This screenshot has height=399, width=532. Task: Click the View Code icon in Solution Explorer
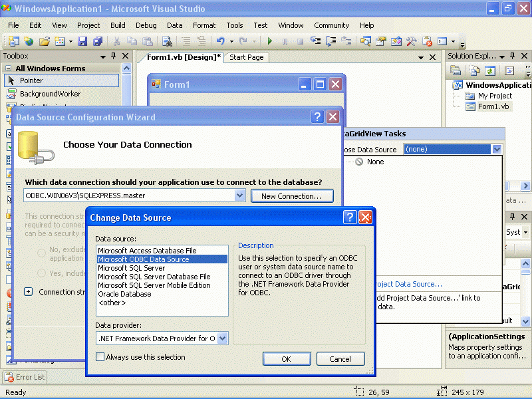tap(509, 70)
